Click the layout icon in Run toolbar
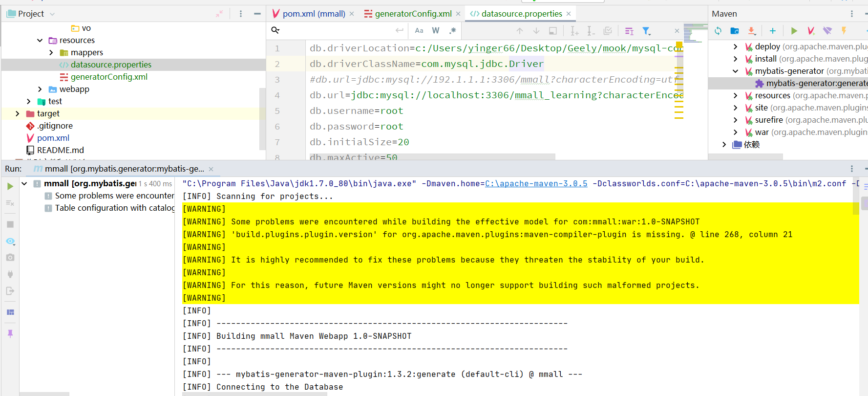 coord(10,312)
